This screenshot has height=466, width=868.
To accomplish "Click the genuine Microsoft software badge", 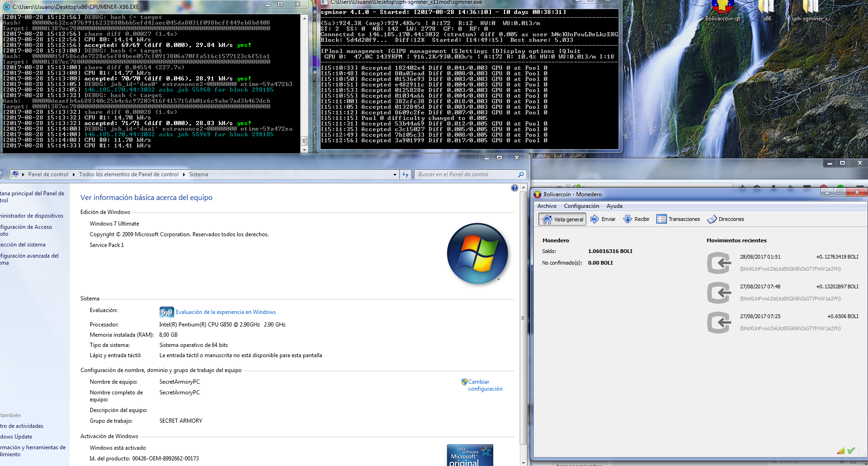I will click(x=470, y=455).
